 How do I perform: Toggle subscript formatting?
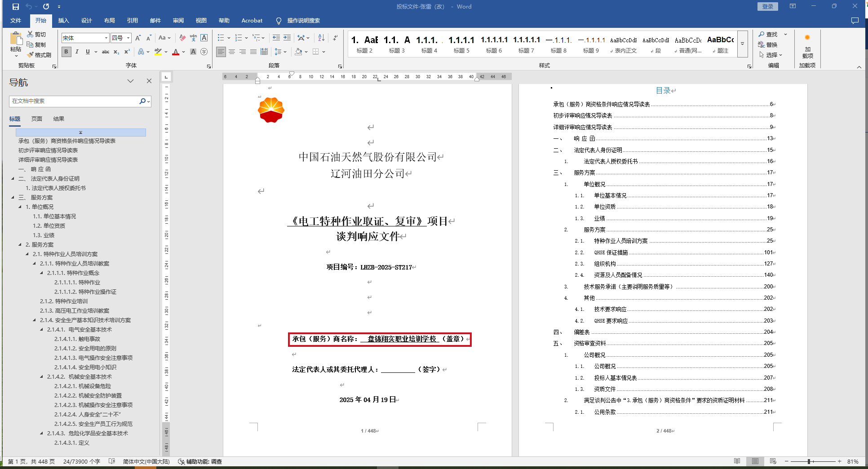tap(116, 52)
